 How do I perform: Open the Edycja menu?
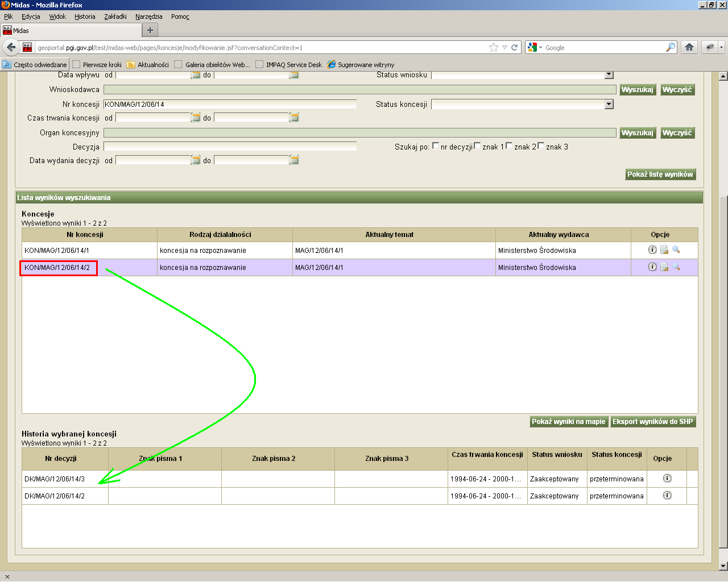click(31, 16)
